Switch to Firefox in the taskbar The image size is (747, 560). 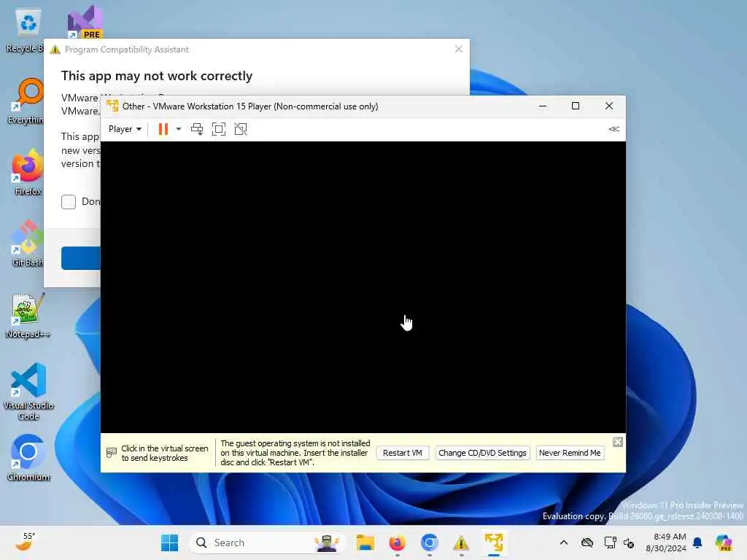coord(397,542)
